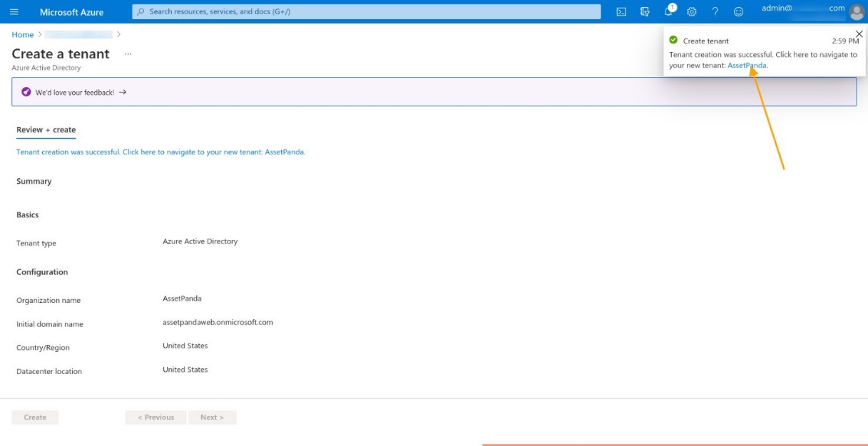Click the Summary heading
Screen dimensions: 868x446
(34, 182)
